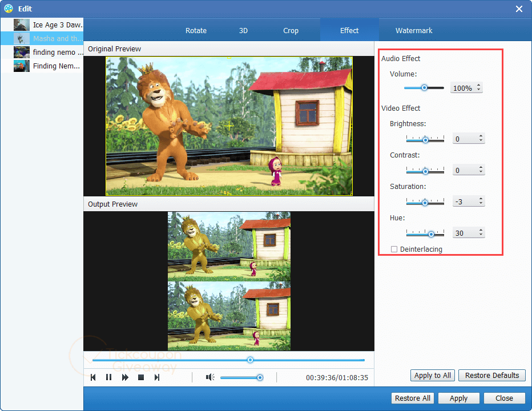This screenshot has width=532, height=411.
Task: Adjust the Contrast slider handle
Action: pyautogui.click(x=425, y=171)
